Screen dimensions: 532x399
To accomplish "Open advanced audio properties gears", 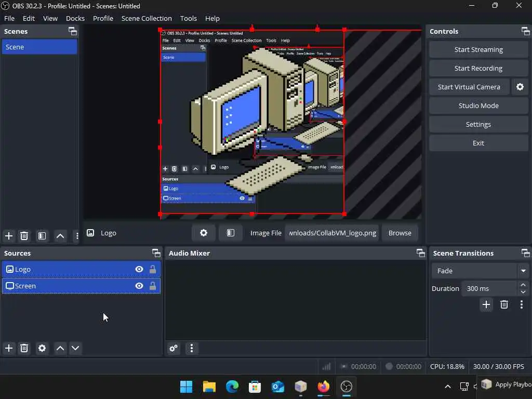I will tap(174, 349).
